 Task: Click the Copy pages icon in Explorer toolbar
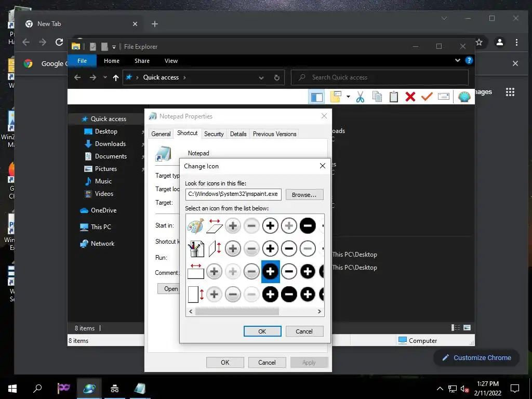click(377, 97)
